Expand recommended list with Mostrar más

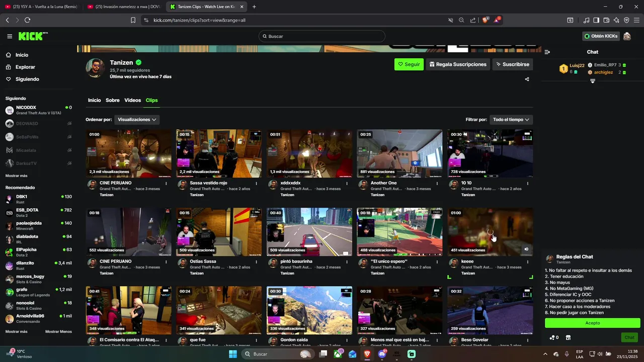[17, 331]
